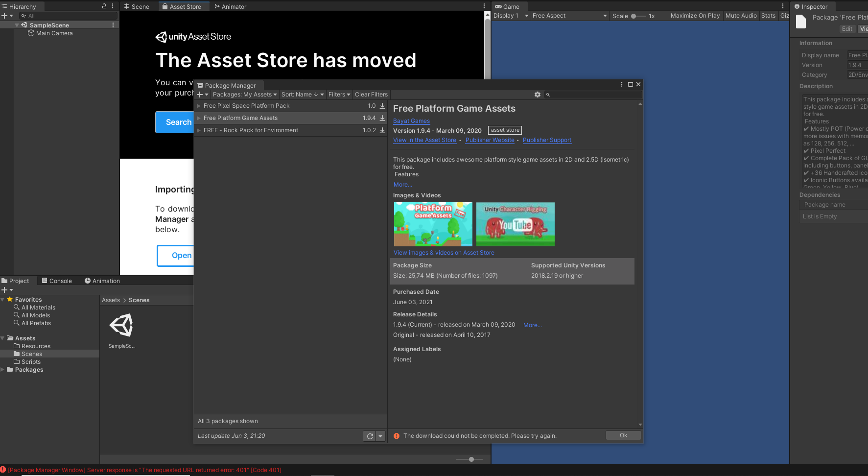
Task: Click the Main Camera object icon
Action: point(31,33)
